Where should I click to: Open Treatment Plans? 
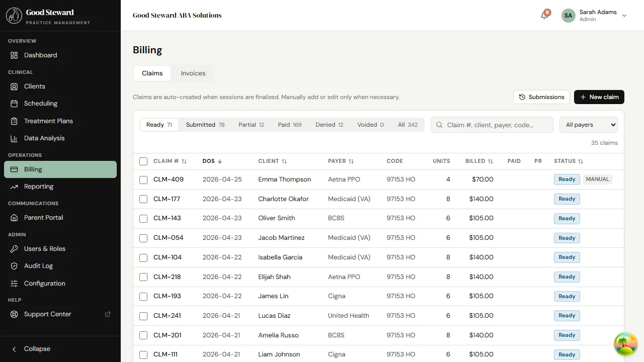48,121
